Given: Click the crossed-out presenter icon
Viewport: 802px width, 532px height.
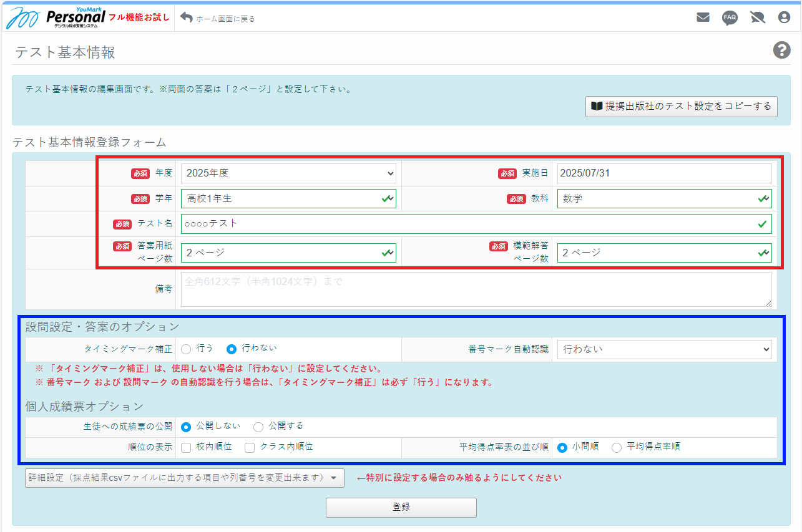Looking at the screenshot, I should click(x=758, y=17).
